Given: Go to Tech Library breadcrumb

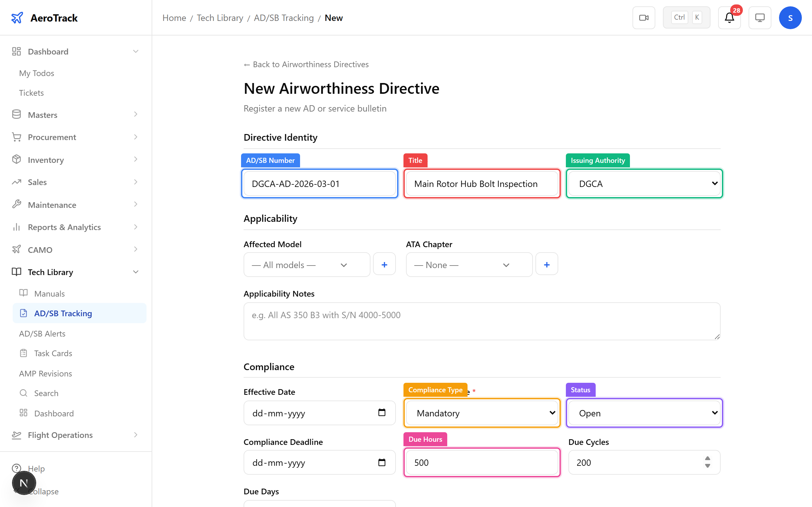Looking at the screenshot, I should point(220,17).
